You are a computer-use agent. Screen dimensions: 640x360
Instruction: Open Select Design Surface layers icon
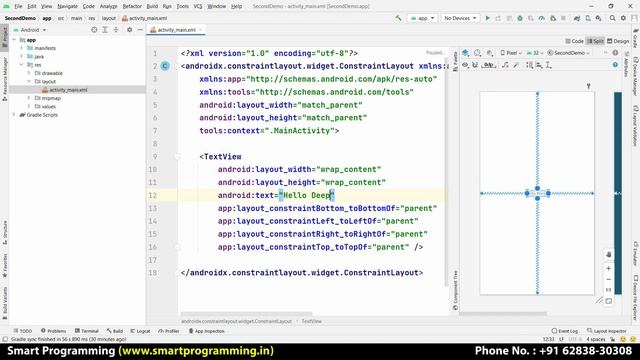coord(465,53)
